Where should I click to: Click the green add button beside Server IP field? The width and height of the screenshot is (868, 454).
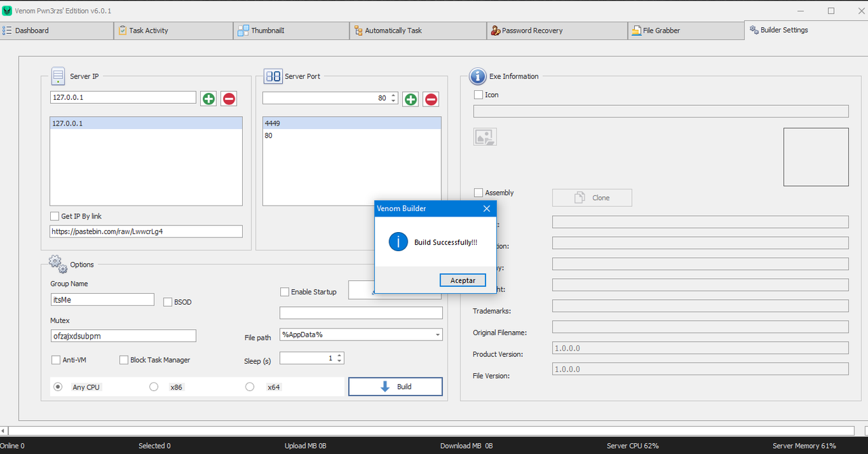click(208, 99)
